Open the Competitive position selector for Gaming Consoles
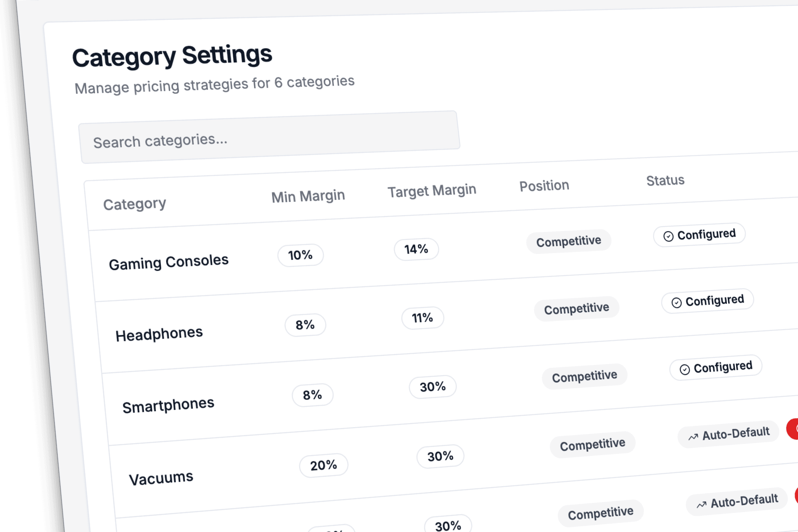This screenshot has height=532, width=798. (569, 240)
